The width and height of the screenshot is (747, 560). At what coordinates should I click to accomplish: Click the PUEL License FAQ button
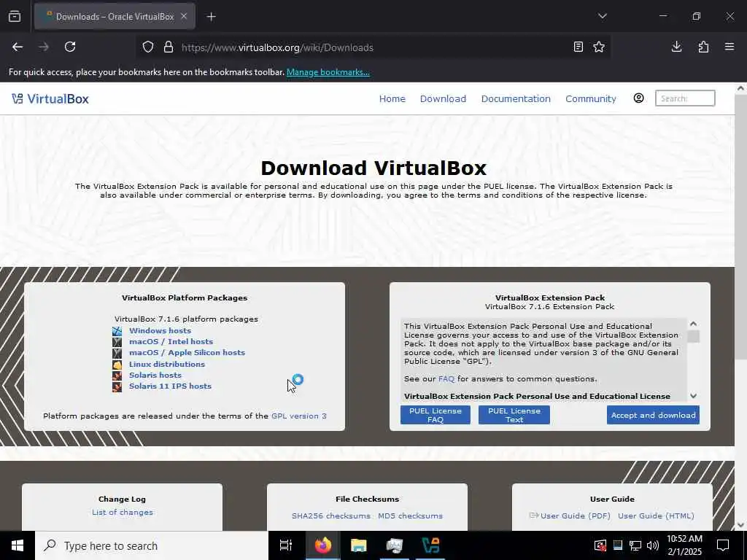tap(436, 415)
